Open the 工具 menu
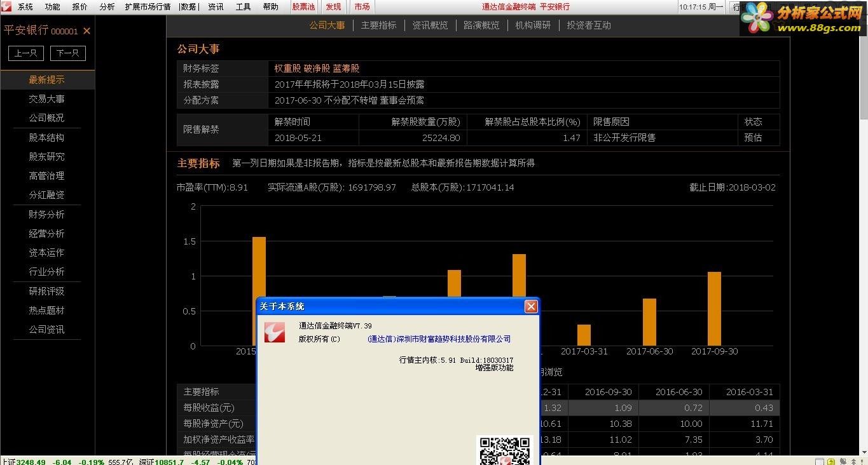This screenshot has height=465, width=868. click(x=243, y=7)
